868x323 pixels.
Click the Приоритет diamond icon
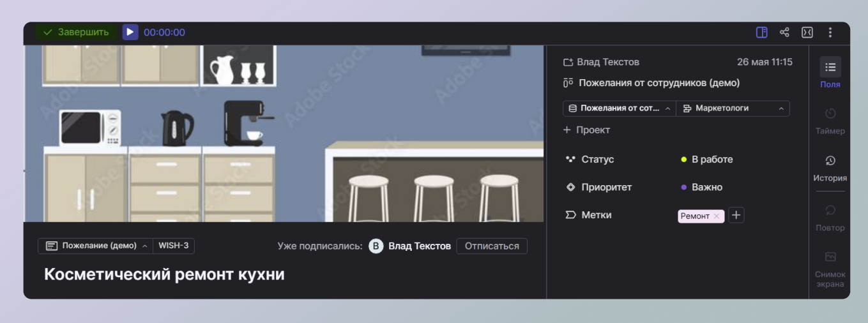(570, 187)
